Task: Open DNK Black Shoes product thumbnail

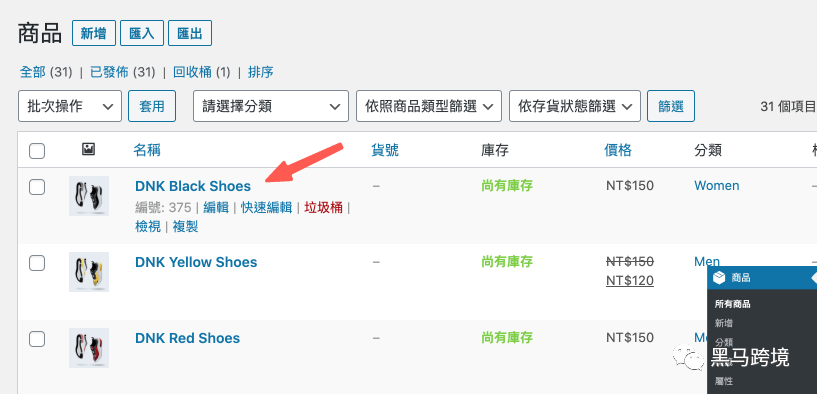Action: pyautogui.click(x=89, y=196)
